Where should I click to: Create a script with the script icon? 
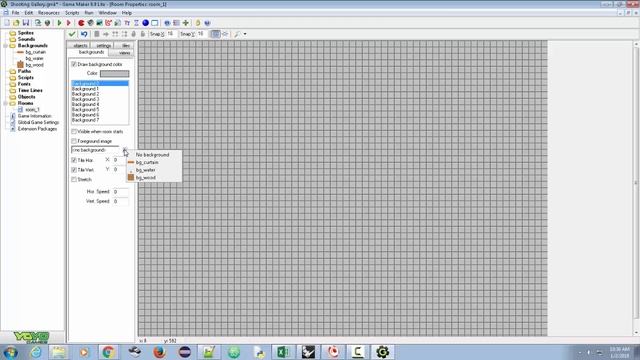pos(118,23)
